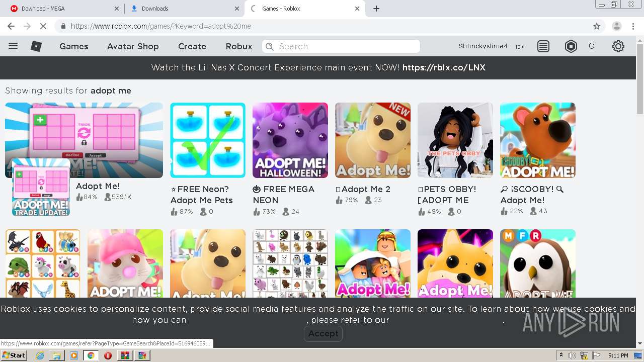Open the Robux hexagon balance icon
Image resolution: width=644 pixels, height=362 pixels.
[571, 46]
